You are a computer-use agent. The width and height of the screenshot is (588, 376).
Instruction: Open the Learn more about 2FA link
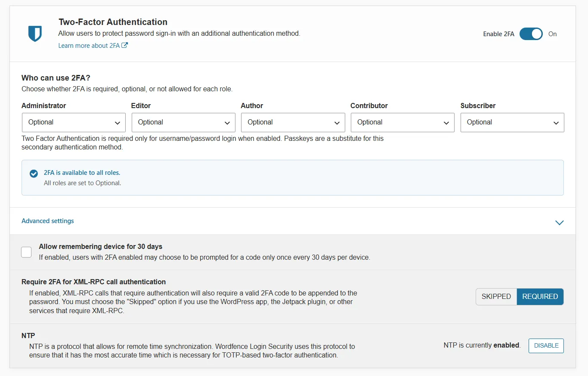click(93, 46)
